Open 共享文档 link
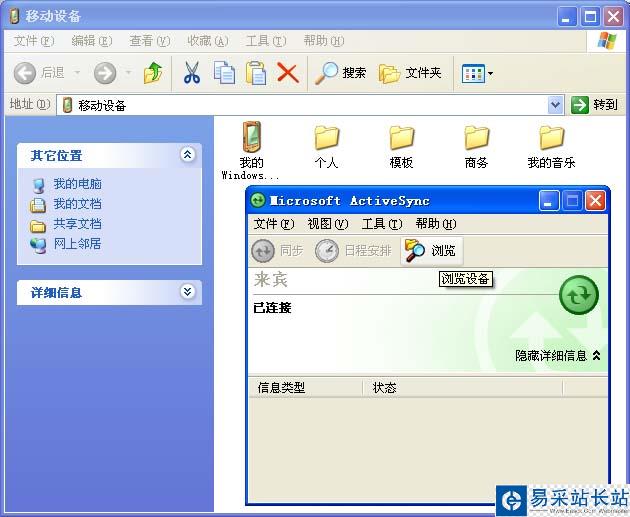The width and height of the screenshot is (630, 517). coord(77,224)
